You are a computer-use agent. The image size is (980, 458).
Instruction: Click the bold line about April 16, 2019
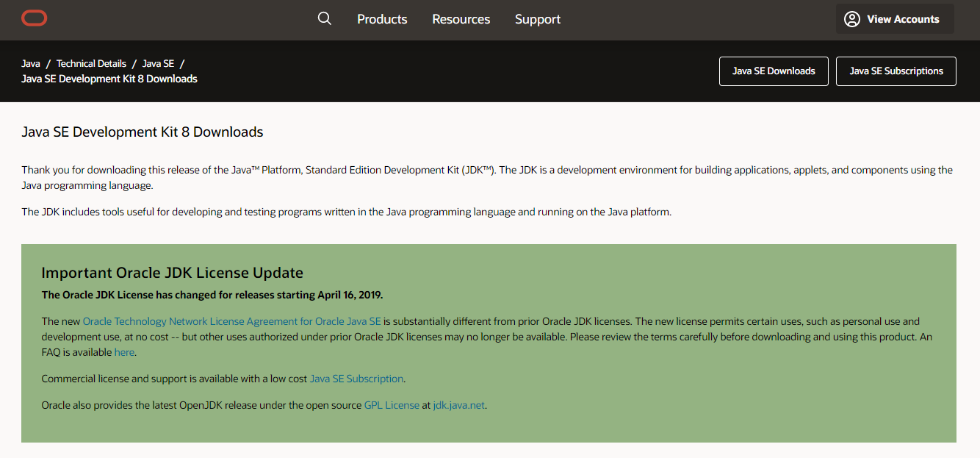coord(212,295)
